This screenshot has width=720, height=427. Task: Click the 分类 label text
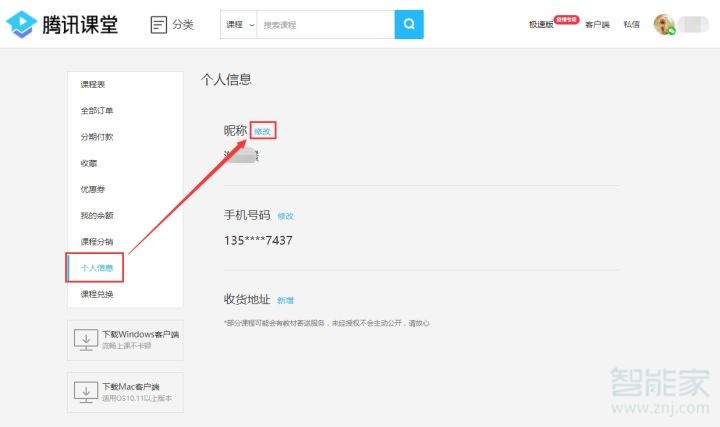point(183,24)
